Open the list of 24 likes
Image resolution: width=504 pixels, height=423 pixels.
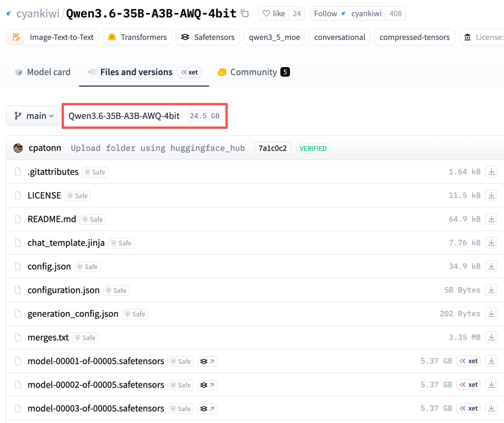(297, 14)
